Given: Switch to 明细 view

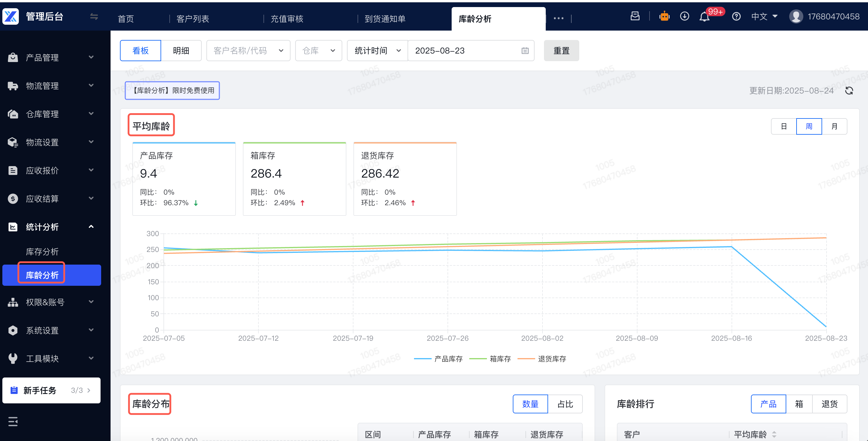Looking at the screenshot, I should (181, 51).
